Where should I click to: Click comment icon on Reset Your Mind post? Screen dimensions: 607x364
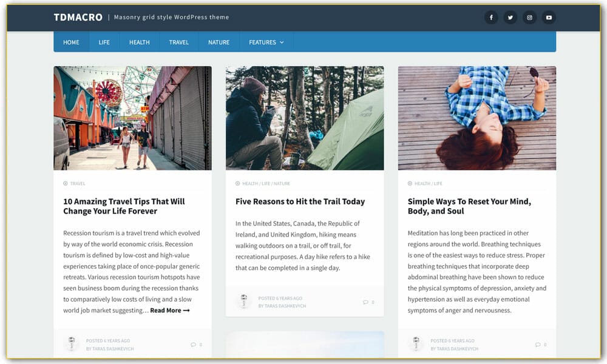pyautogui.click(x=538, y=345)
